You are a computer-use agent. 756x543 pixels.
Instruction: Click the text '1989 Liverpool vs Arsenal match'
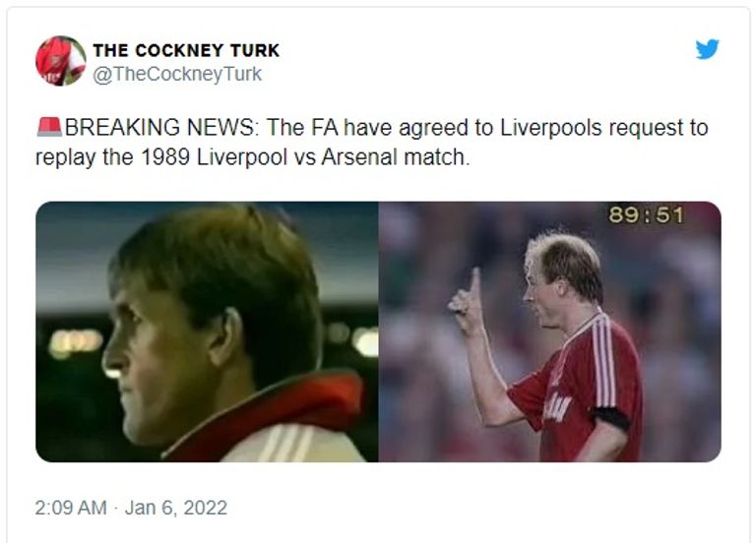tap(305, 157)
